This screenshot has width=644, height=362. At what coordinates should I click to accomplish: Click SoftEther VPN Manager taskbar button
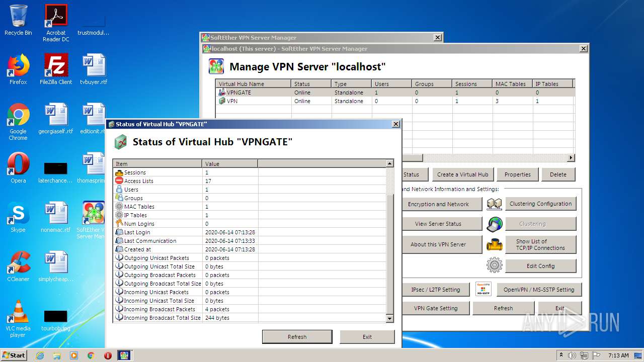[124, 355]
